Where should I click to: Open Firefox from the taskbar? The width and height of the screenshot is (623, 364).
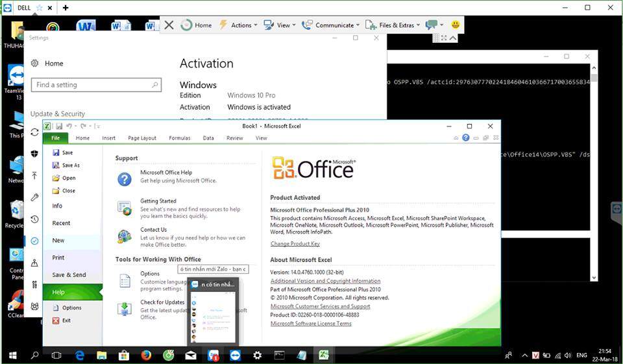145,355
